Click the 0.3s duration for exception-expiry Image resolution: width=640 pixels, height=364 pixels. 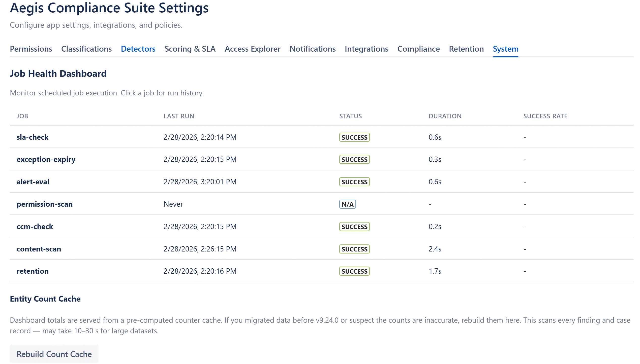pyautogui.click(x=435, y=159)
